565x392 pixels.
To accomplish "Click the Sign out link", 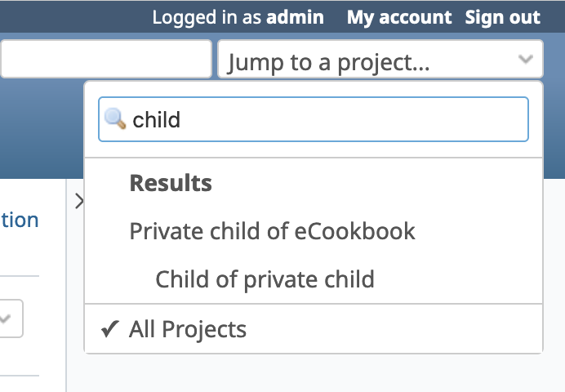I will point(503,17).
